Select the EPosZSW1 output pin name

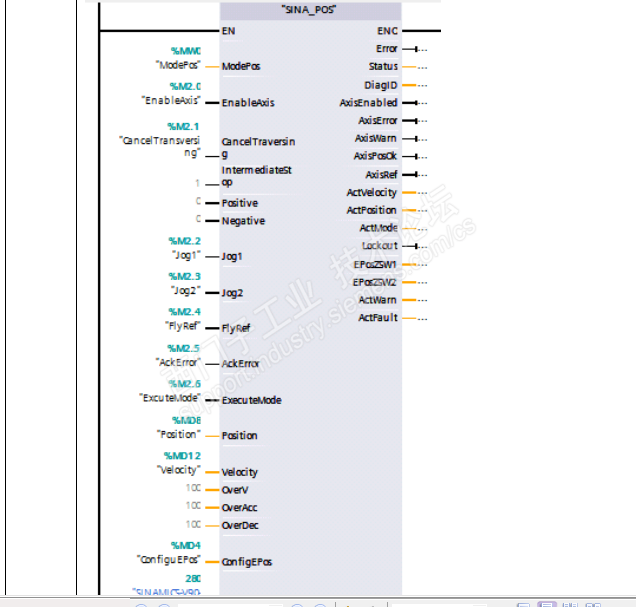(374, 265)
